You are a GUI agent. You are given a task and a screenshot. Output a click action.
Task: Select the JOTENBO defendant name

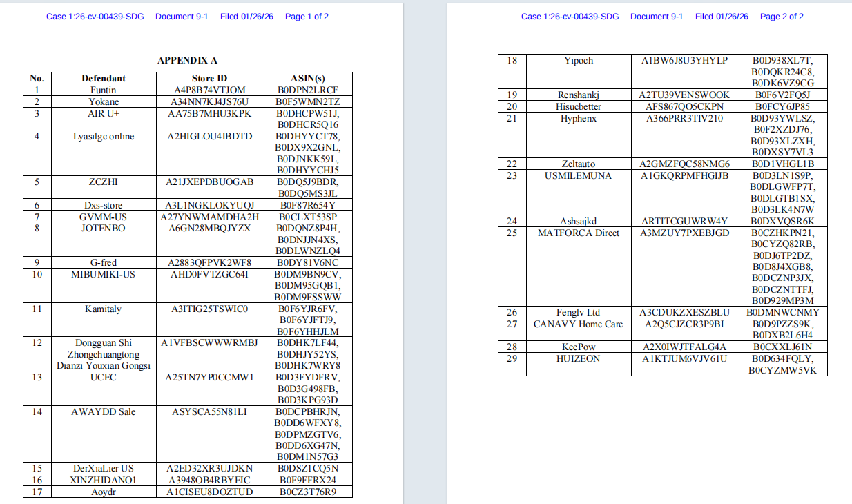(x=104, y=228)
